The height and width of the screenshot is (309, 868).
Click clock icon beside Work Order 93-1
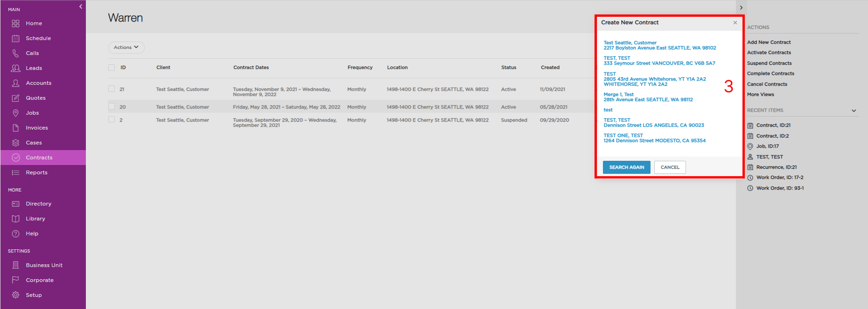(750, 188)
